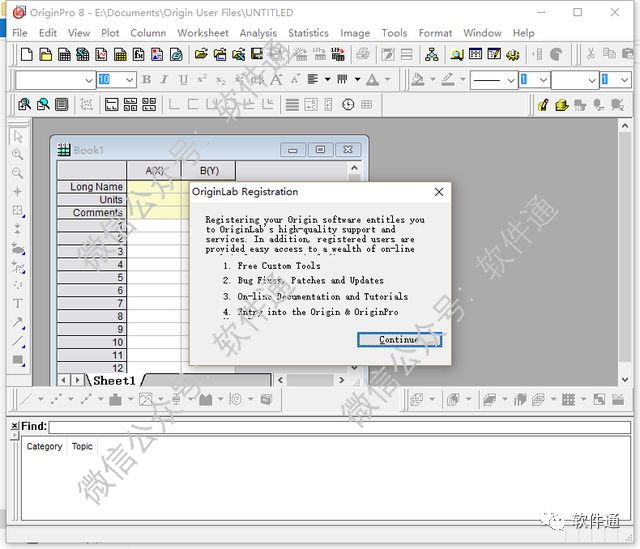Click the A(X) column header
The width and height of the screenshot is (640, 549).
(154, 171)
